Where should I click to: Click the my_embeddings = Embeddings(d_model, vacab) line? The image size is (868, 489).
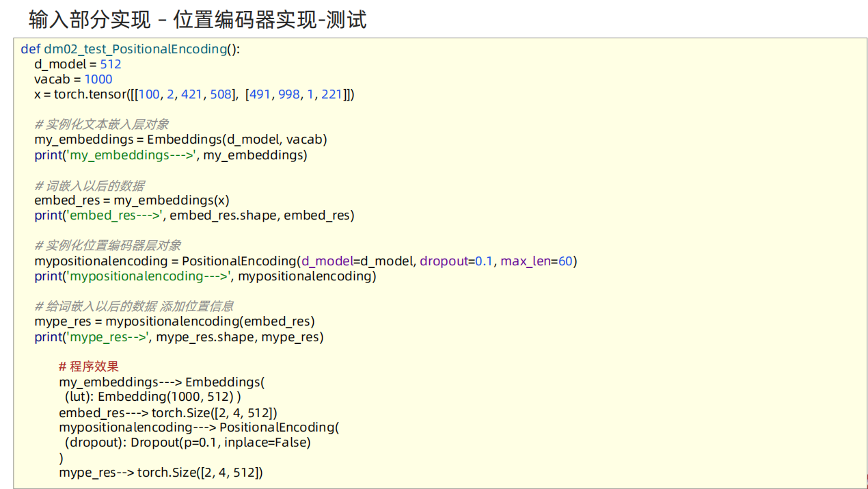point(180,140)
